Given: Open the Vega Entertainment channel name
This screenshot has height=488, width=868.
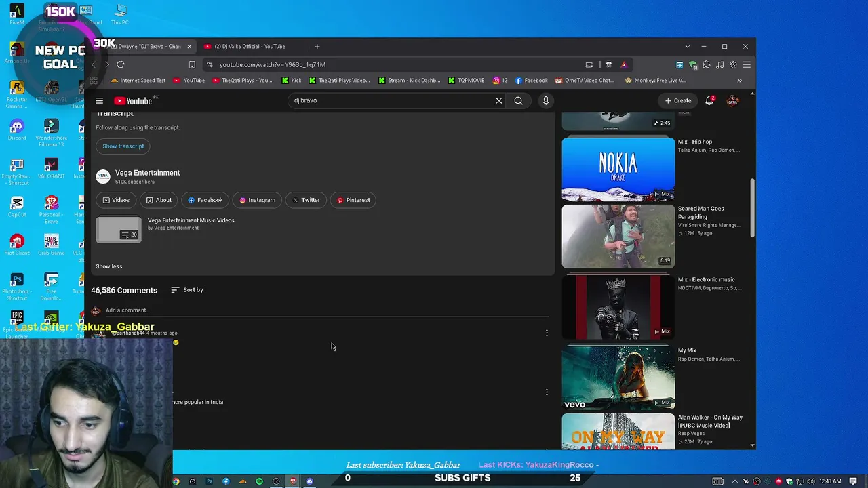Looking at the screenshot, I should coord(148,173).
